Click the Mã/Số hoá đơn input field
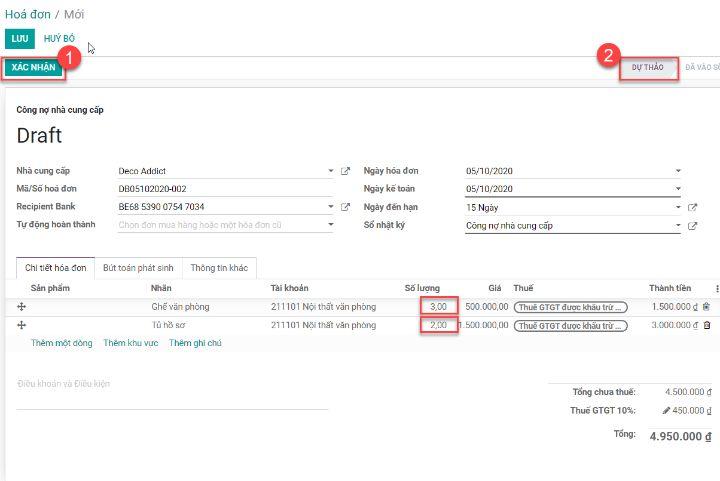 click(x=225, y=189)
